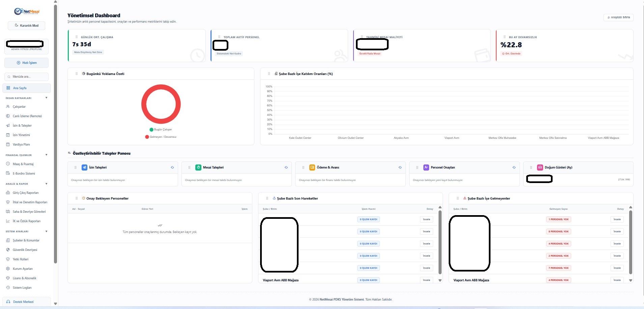Go to Ana Sayfa

27,88
